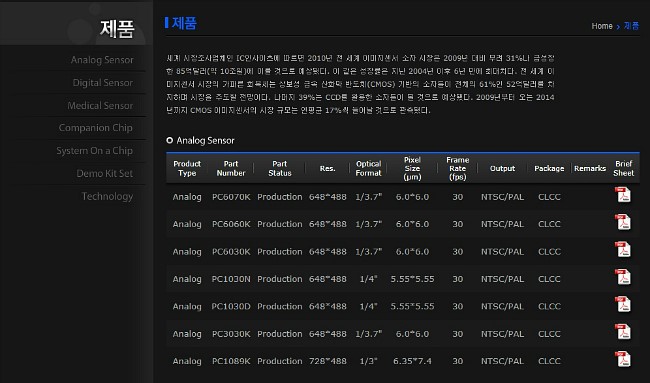Click part number PC1030N
This screenshot has height=383, width=650.
click(231, 279)
